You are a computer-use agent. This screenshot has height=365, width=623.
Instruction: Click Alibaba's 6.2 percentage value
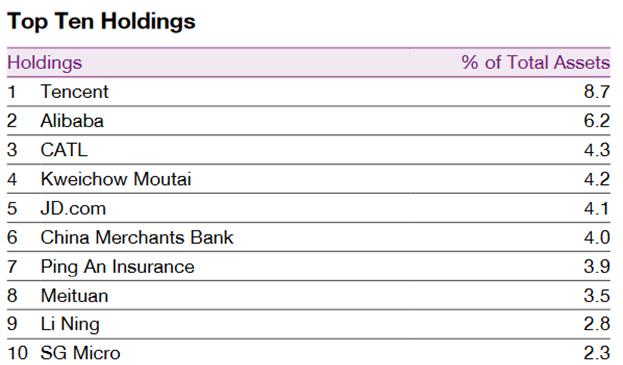[x=597, y=121]
